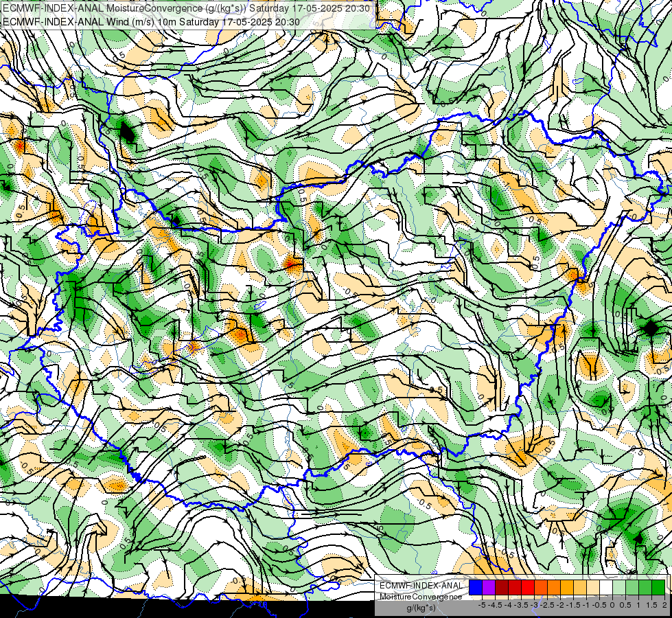
Task: Select the white legend swatch
Action: tap(606, 587)
